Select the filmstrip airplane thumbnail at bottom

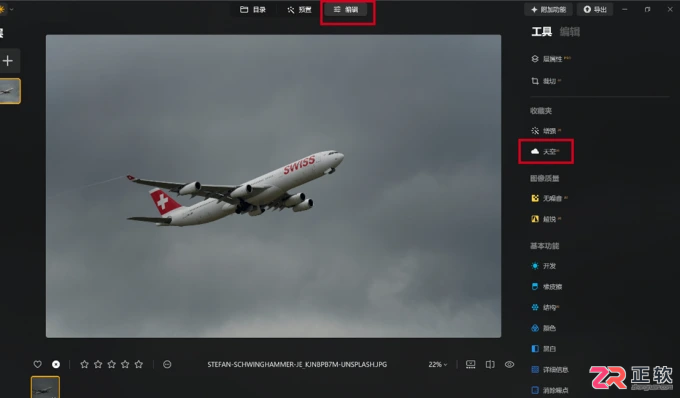tap(45, 387)
